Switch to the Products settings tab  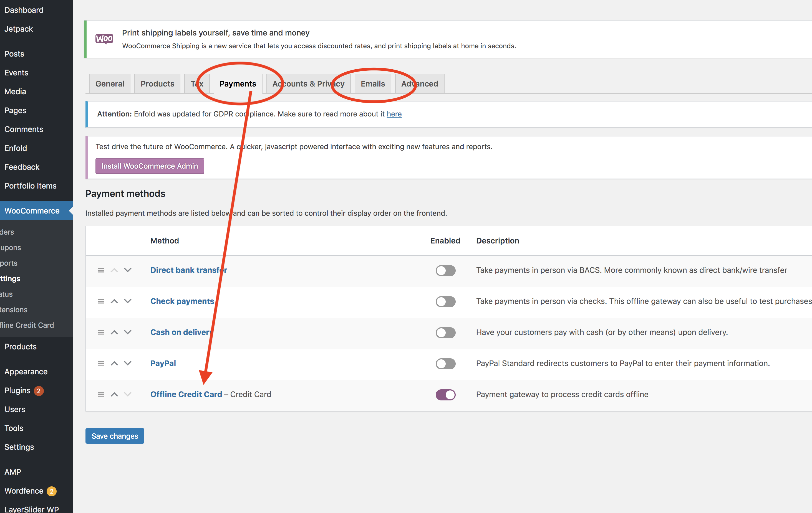(x=157, y=83)
